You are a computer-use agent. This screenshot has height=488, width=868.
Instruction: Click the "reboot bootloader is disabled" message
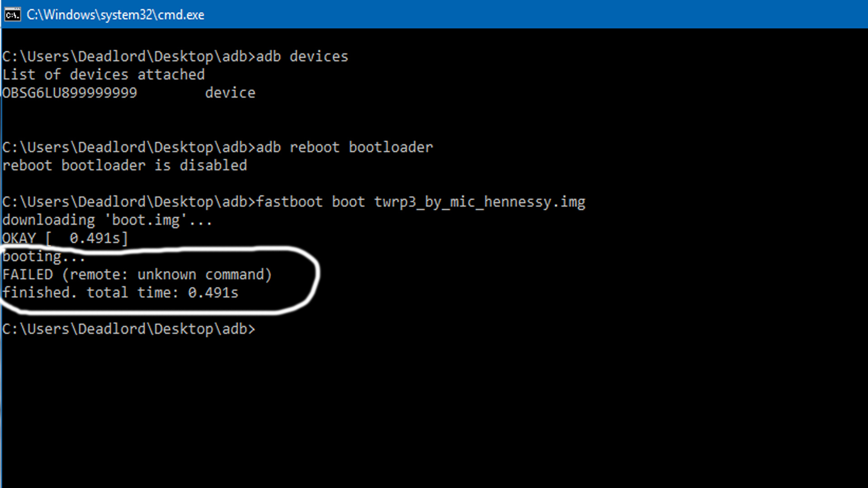point(125,165)
